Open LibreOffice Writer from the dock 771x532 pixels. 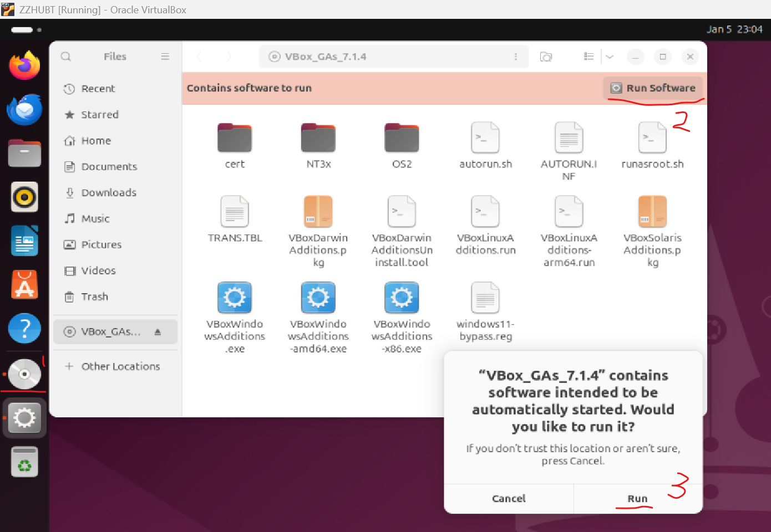click(x=24, y=241)
